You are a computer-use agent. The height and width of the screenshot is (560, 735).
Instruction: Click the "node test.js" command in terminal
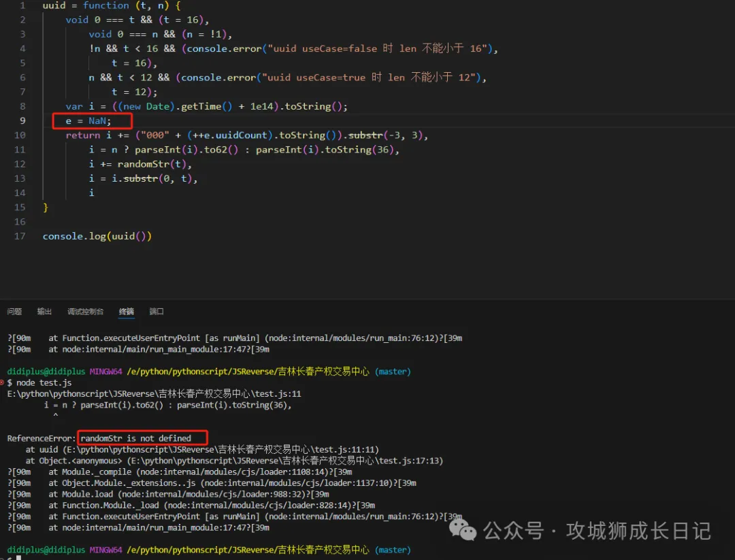tap(43, 382)
